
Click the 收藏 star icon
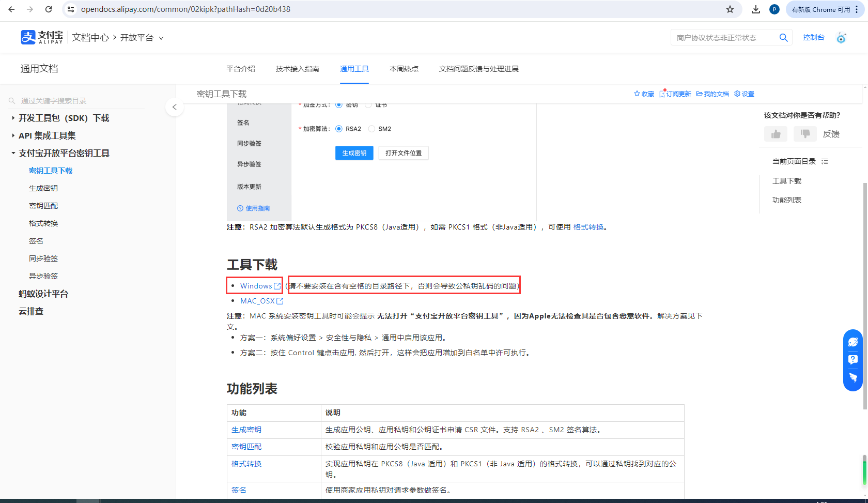coord(637,94)
